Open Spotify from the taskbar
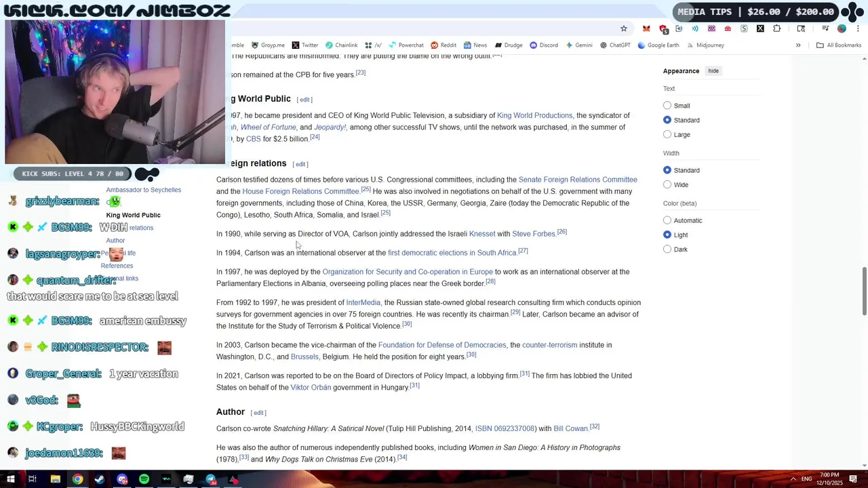Screen dimensions: 868x488 click(x=144, y=479)
